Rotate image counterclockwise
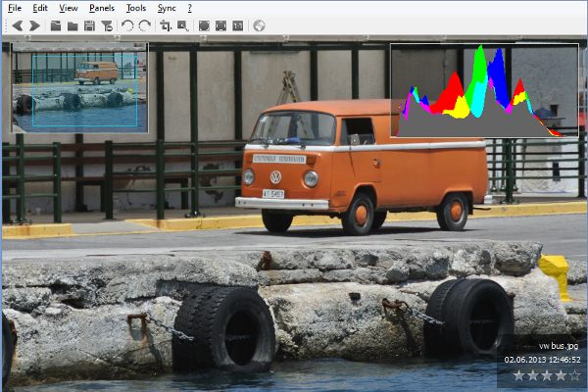Viewport: 588px width, 392px height. coord(127,25)
